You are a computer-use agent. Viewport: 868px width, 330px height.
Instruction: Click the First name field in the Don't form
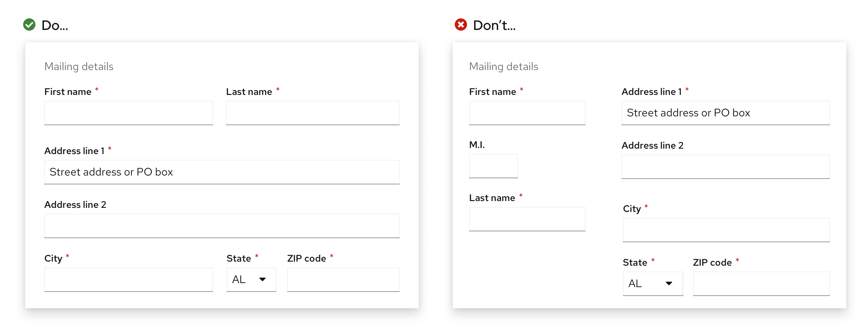tap(527, 113)
